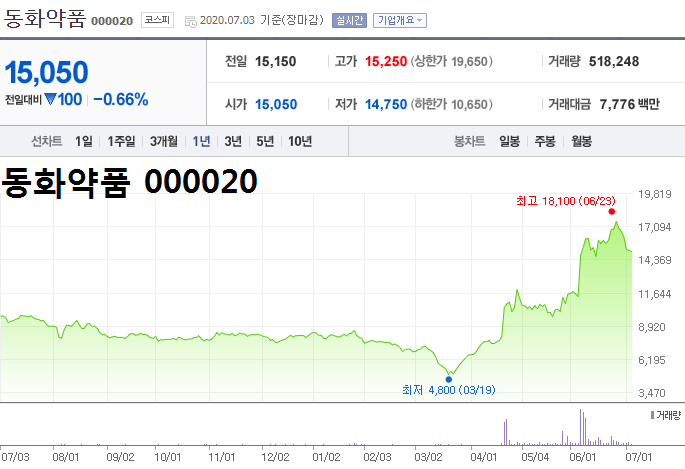Click the 19,819 y-axis label
This screenshot has width=685, height=469.
point(654,194)
